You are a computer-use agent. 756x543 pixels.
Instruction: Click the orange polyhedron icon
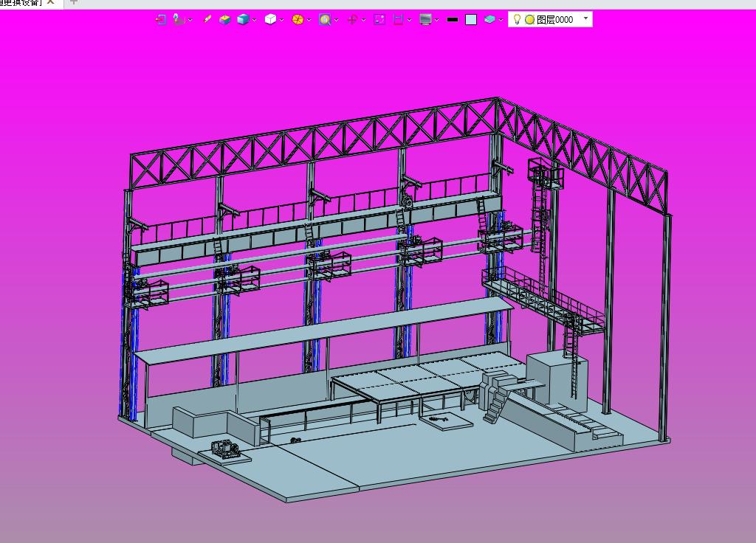(298, 19)
